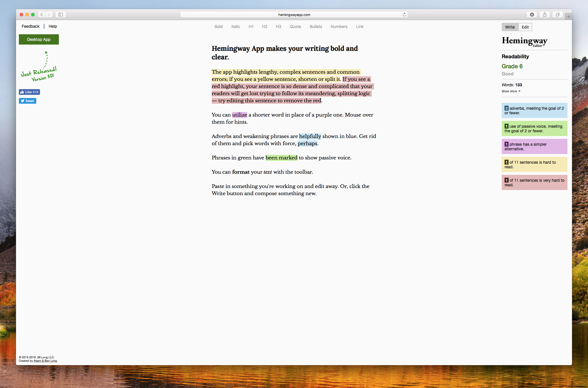Insert Bullets list
This screenshot has height=388, width=588.
click(x=316, y=27)
